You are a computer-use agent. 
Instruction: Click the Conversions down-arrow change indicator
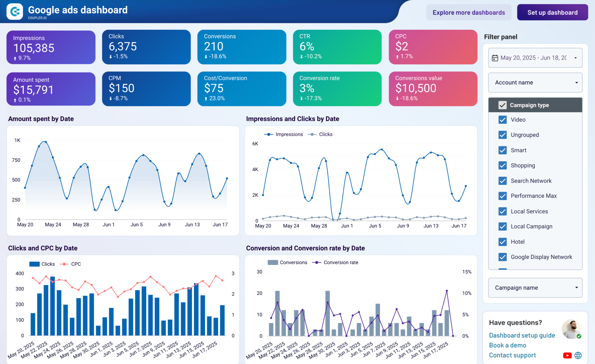pos(206,57)
